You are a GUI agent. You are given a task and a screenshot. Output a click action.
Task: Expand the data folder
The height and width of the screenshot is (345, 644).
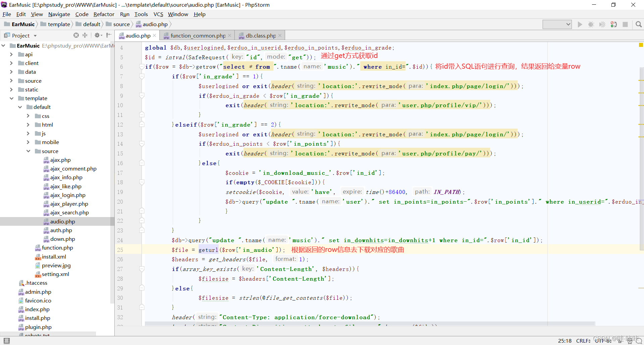pyautogui.click(x=11, y=72)
